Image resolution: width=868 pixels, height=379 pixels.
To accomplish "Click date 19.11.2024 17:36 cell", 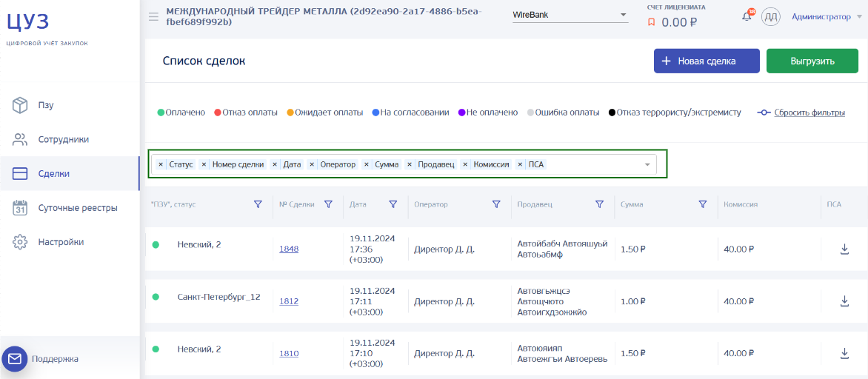I will point(372,249).
